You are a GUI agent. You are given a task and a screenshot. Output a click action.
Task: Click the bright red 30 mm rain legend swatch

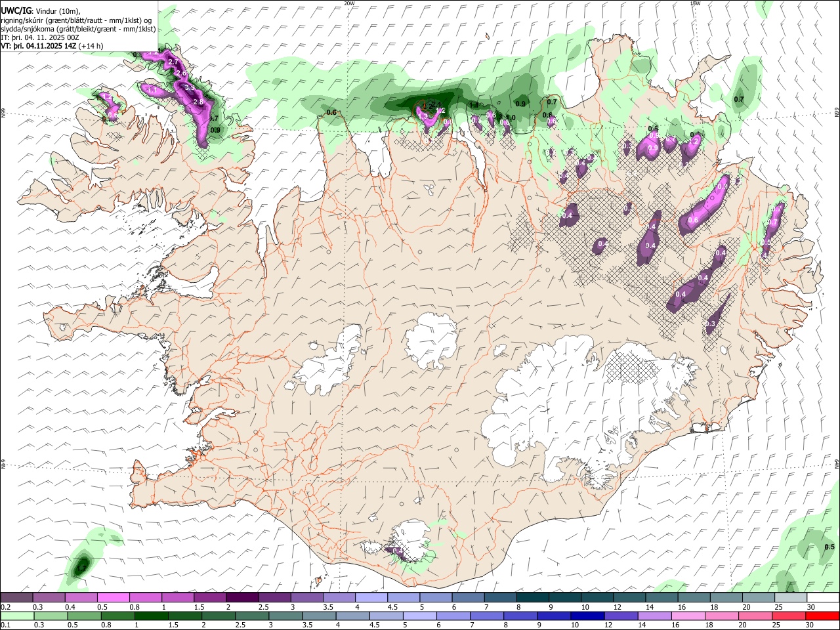[822, 616]
